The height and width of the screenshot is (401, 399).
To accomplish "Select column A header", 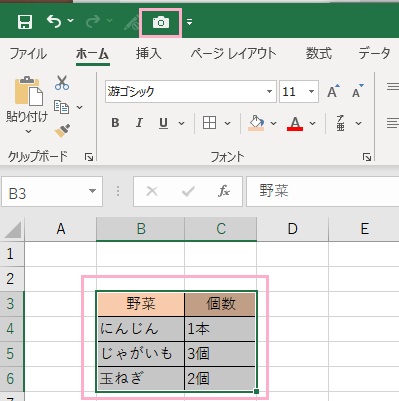I will point(61,229).
